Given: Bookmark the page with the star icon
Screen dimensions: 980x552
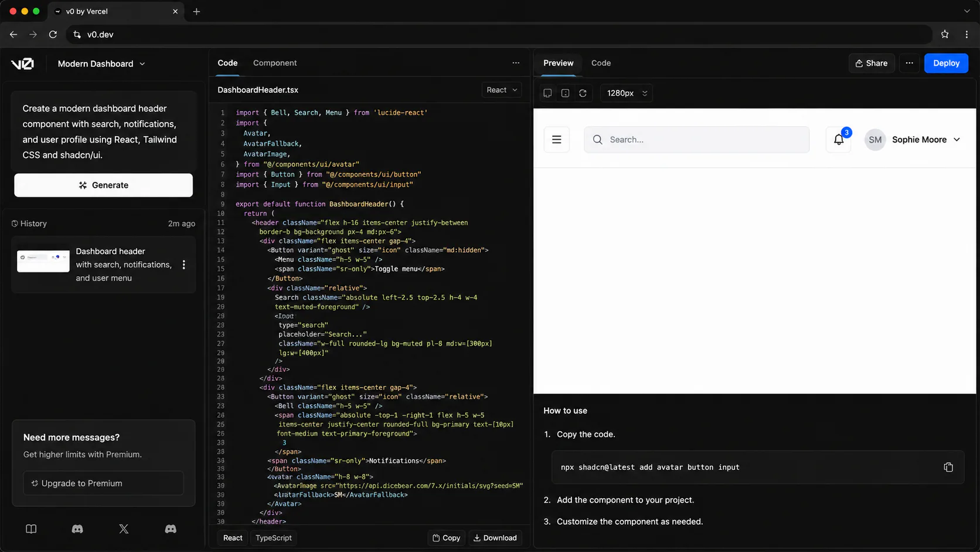Looking at the screenshot, I should point(945,34).
